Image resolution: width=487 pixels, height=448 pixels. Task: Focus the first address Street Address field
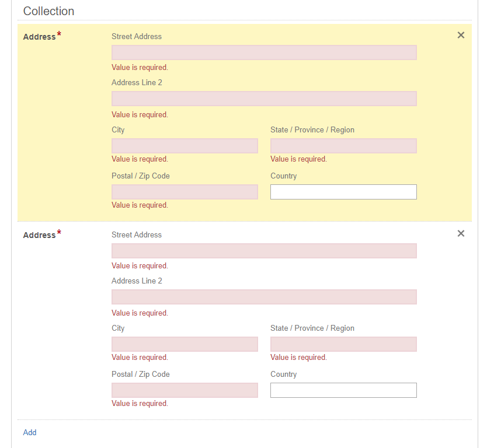[x=264, y=52]
